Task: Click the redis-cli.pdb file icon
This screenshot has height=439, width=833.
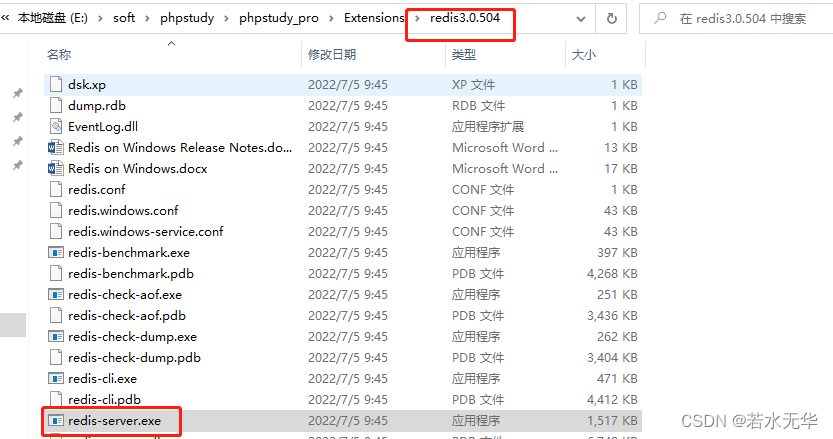Action: pyautogui.click(x=56, y=399)
